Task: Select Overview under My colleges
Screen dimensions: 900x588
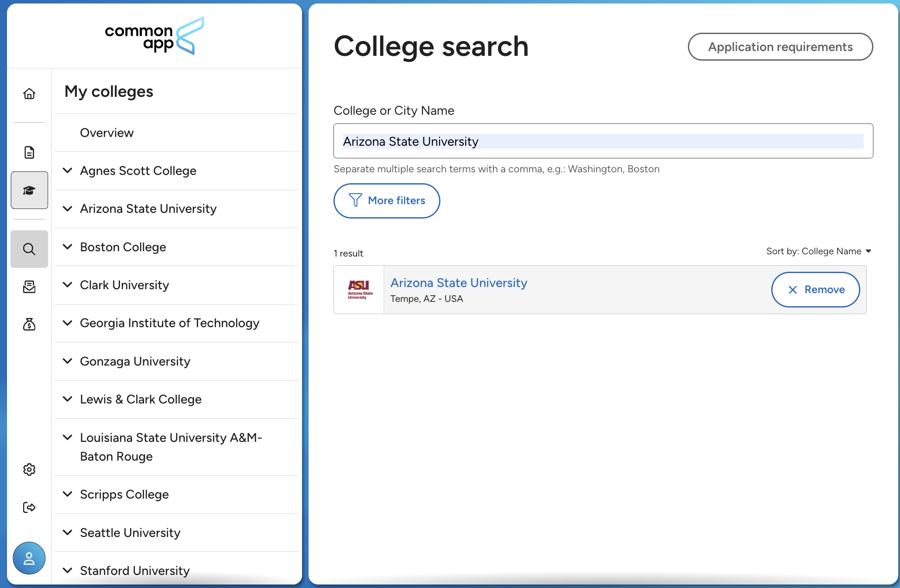Action: (106, 133)
